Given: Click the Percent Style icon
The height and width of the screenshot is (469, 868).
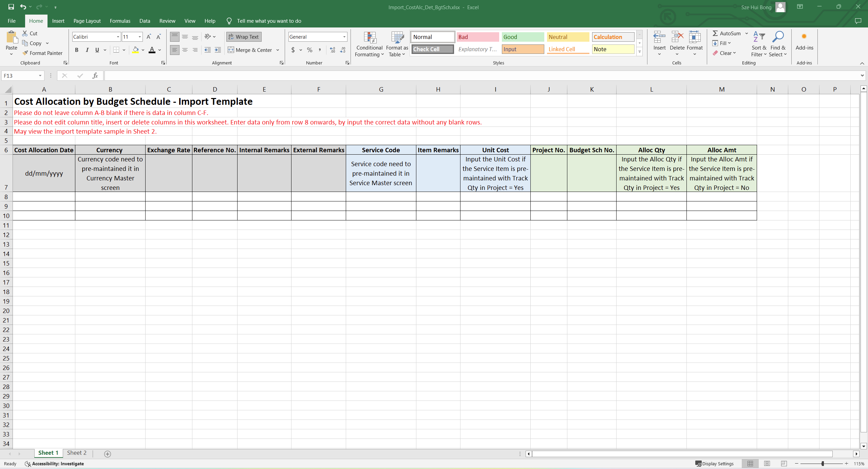Looking at the screenshot, I should 309,50.
